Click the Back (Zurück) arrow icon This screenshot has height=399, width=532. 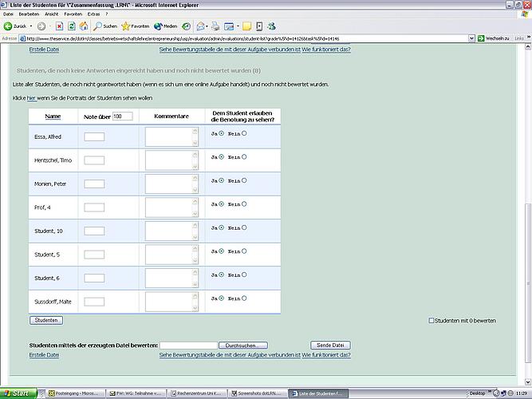pos(8,26)
